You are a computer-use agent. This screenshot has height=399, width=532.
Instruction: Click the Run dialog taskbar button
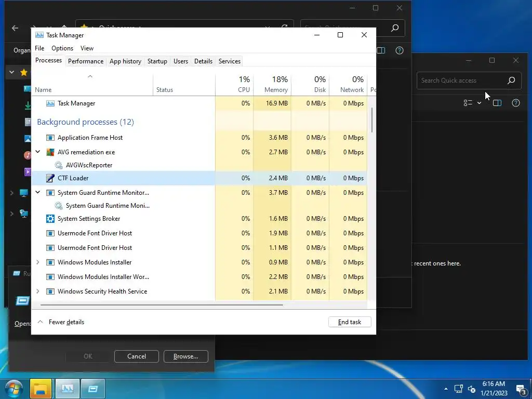93,389
